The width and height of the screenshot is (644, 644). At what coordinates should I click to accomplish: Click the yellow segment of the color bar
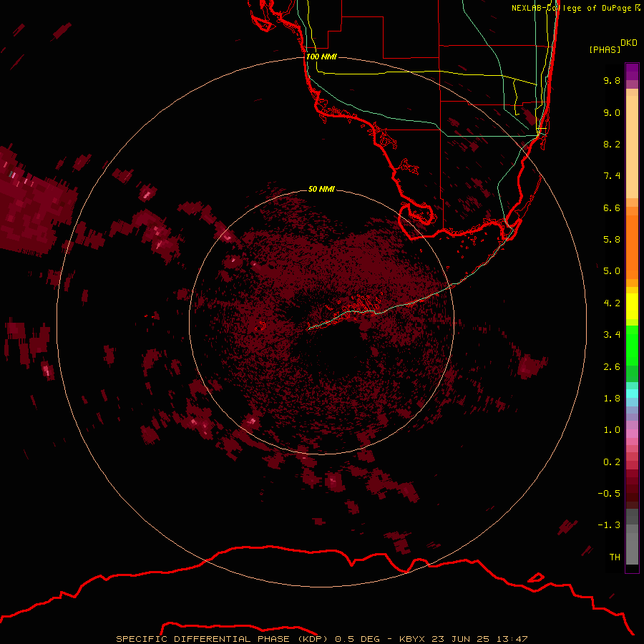632,306
